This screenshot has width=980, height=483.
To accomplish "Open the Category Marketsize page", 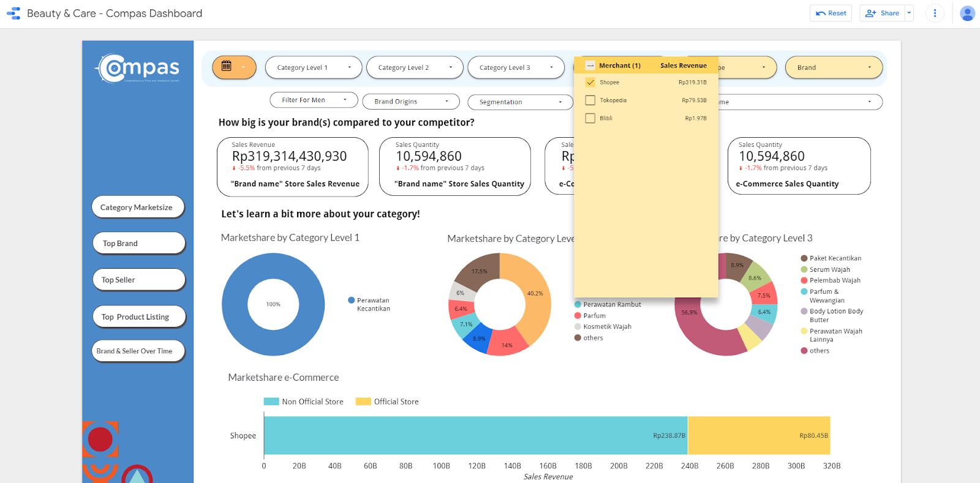I will 138,208.
